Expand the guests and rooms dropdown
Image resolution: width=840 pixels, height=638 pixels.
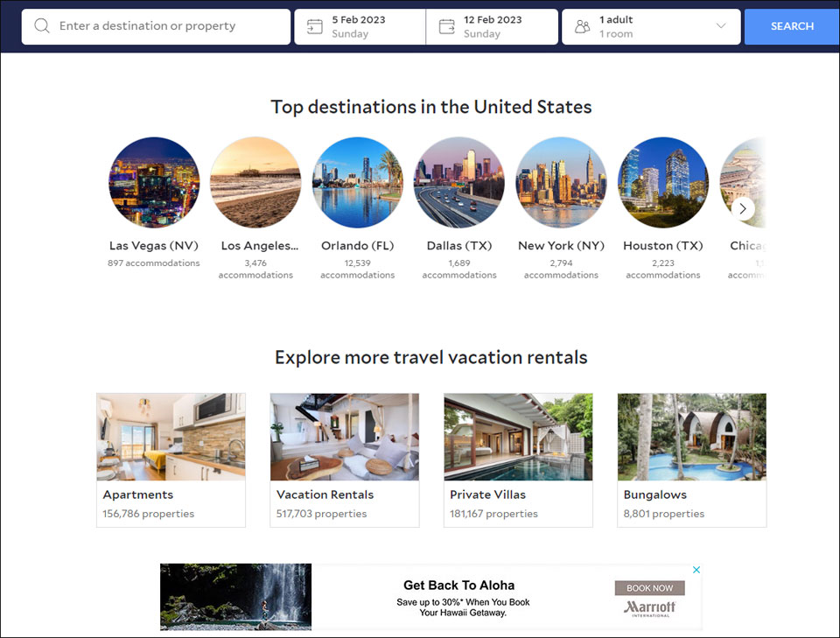coord(721,26)
